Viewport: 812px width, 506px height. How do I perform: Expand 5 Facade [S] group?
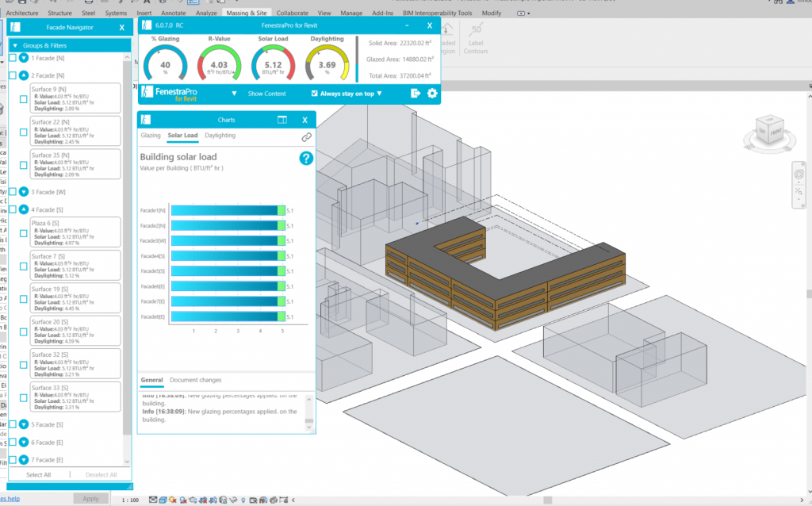pyautogui.click(x=24, y=424)
